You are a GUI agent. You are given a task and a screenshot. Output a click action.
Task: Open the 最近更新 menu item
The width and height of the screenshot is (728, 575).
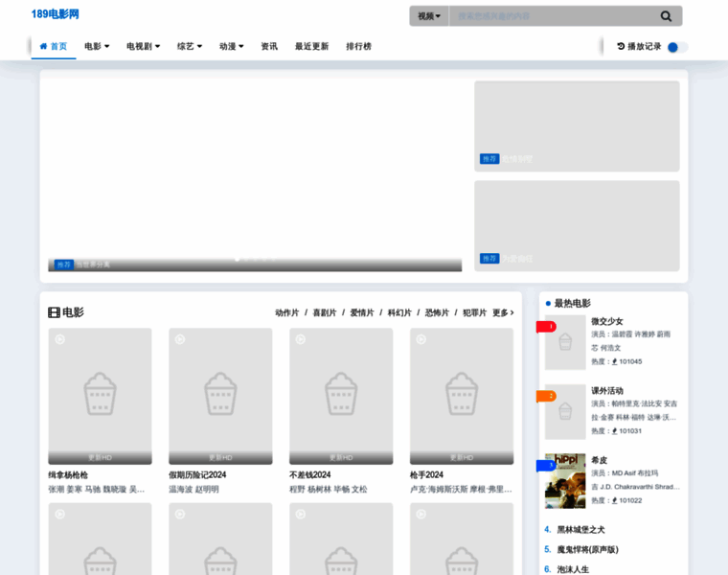(x=311, y=46)
